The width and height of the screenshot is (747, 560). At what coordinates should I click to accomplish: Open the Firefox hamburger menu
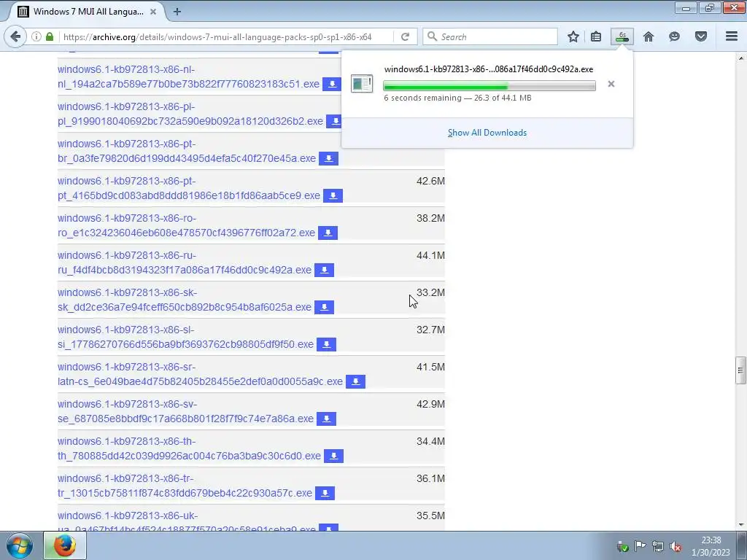[x=732, y=36]
